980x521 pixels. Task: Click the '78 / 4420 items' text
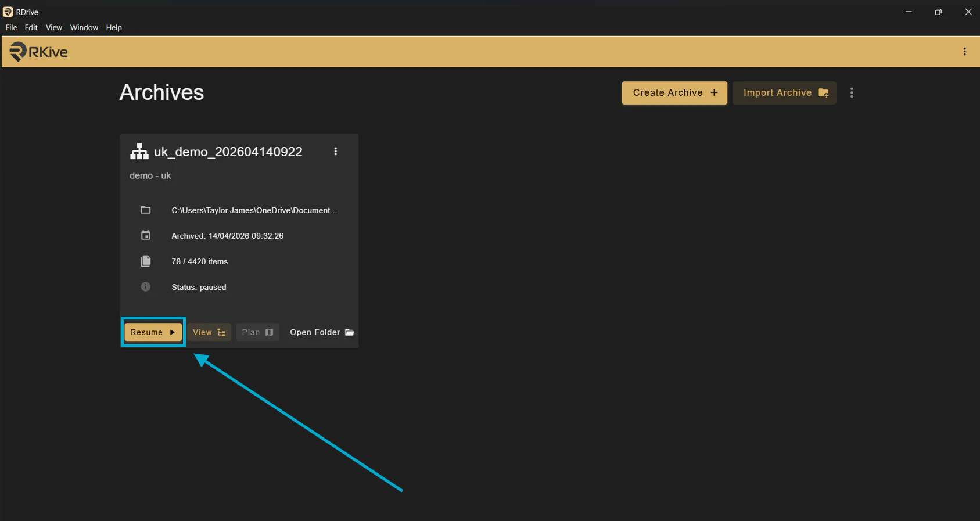point(199,261)
